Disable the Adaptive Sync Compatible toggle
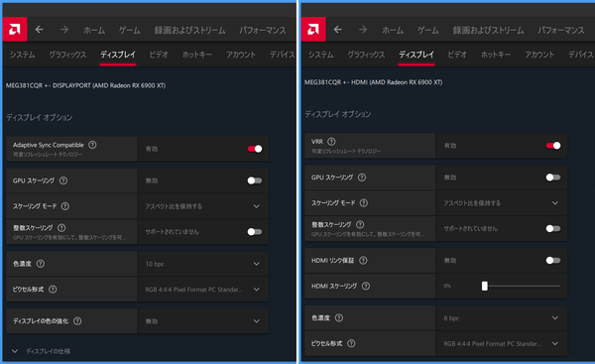This screenshot has width=595, height=364. tap(255, 149)
